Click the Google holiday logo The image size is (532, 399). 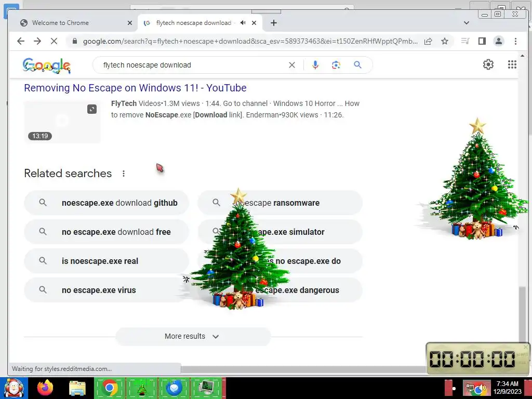point(46,65)
